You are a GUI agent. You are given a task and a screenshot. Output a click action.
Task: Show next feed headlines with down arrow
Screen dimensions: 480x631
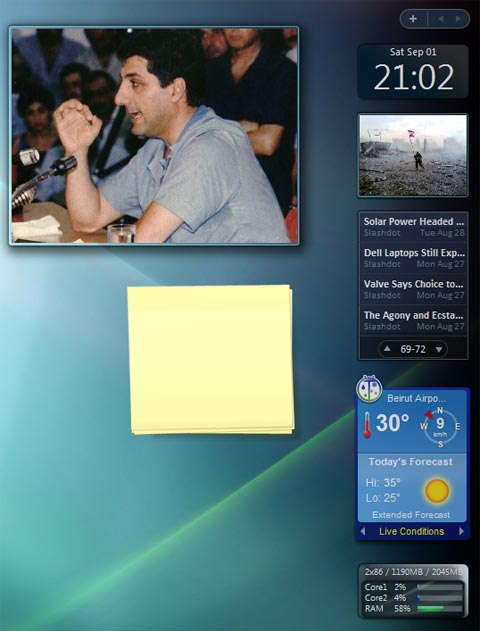[x=439, y=349]
